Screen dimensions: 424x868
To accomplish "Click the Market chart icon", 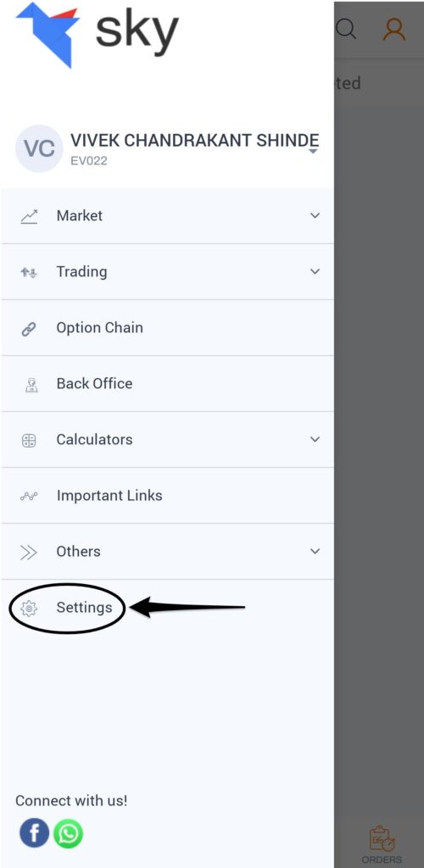I will click(x=29, y=216).
